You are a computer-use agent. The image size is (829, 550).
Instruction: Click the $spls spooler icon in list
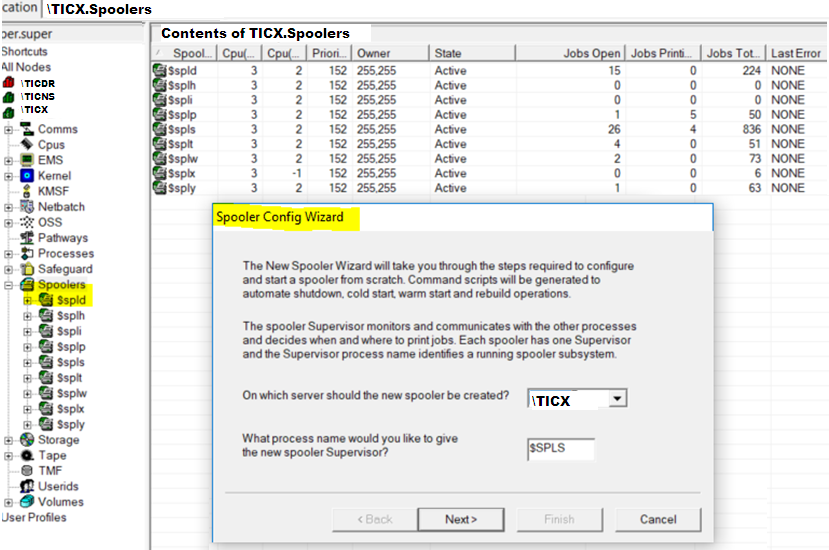159,129
